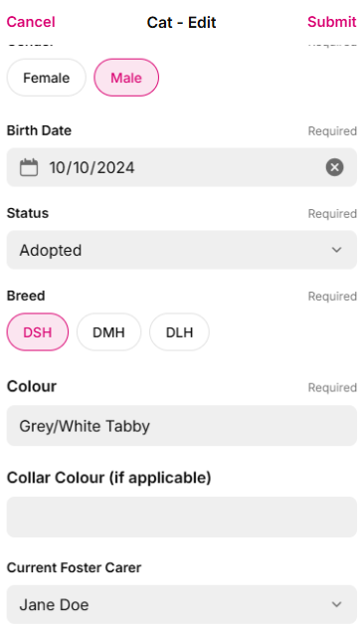Click the Birth Date label
Image resolution: width=364 pixels, height=636 pixels.
tap(39, 130)
